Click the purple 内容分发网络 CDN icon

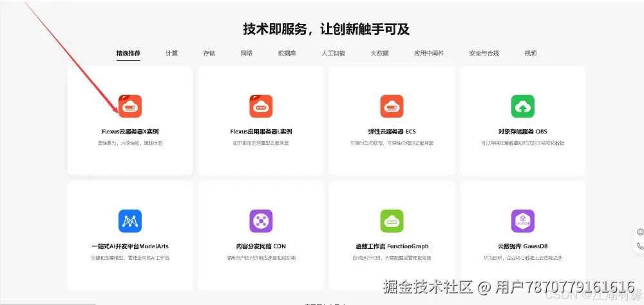click(261, 221)
